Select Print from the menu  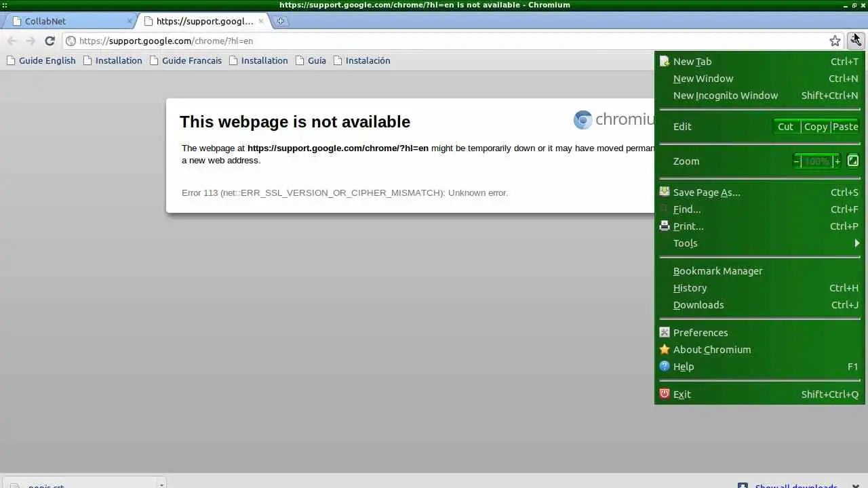click(x=759, y=226)
